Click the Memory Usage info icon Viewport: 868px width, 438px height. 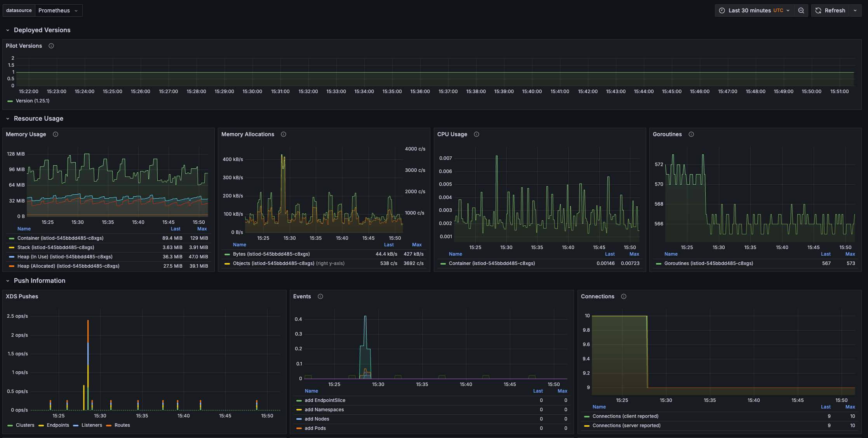click(56, 134)
